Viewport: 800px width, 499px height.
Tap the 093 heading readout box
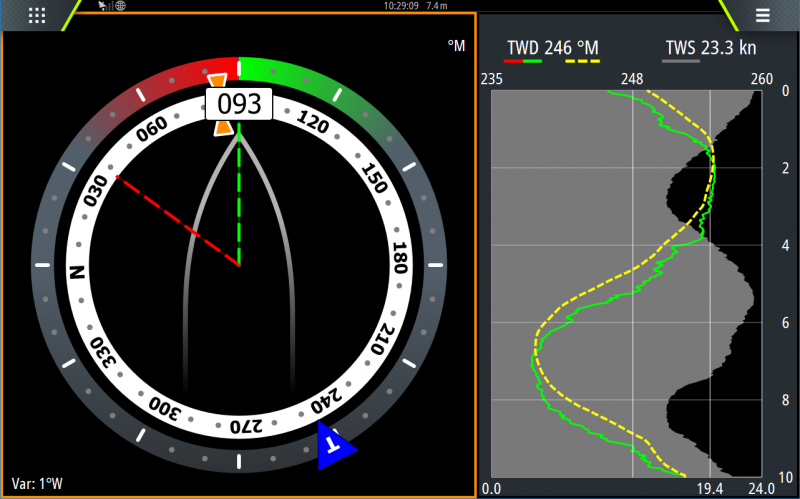coord(239,103)
